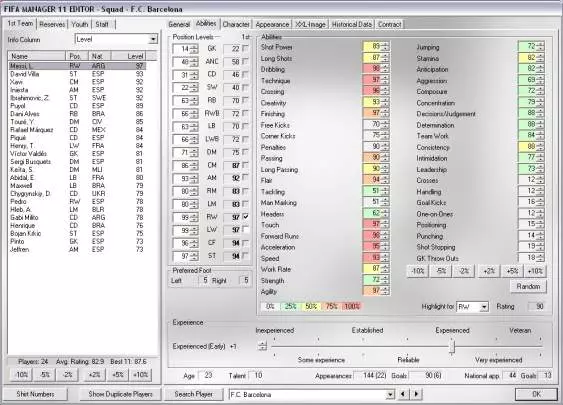Check the CM 1st position box
The width and height of the screenshot is (563, 405).
pos(246,165)
